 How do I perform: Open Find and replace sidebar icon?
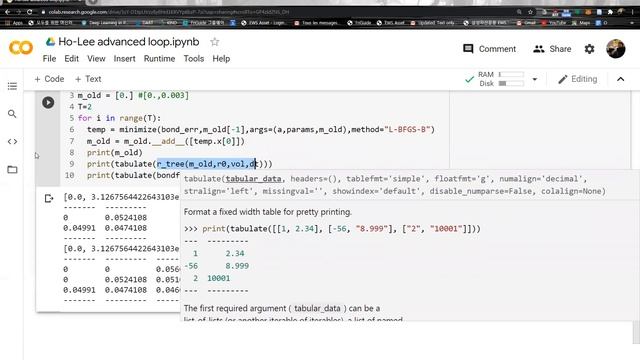click(12, 114)
